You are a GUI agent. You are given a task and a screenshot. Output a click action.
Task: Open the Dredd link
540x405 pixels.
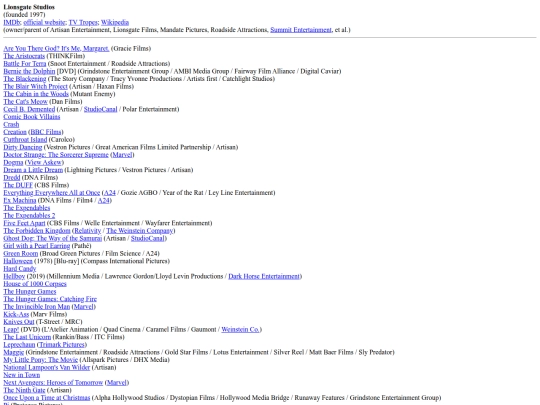click(x=12, y=177)
